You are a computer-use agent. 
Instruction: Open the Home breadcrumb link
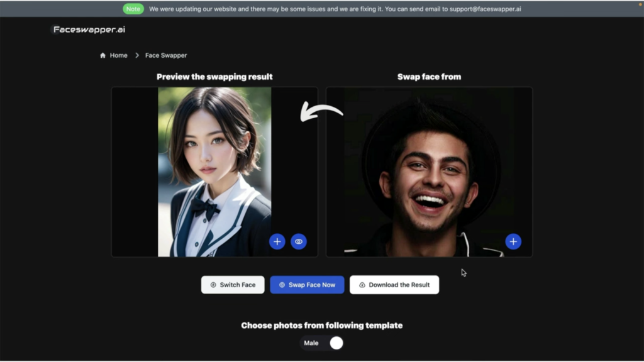pos(118,55)
